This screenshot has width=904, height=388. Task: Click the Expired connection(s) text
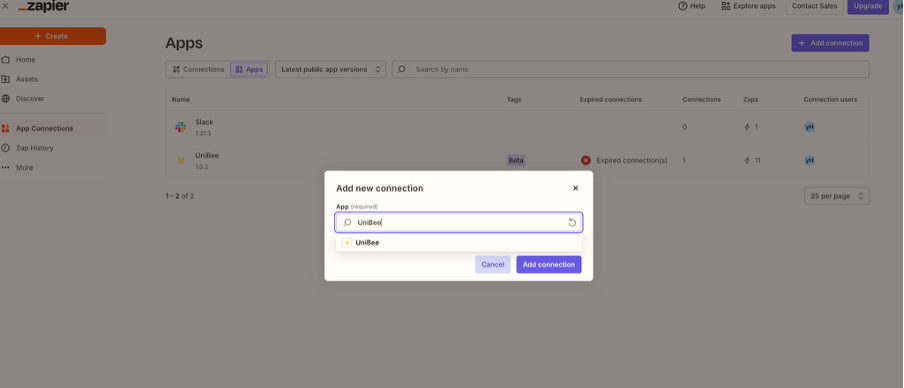632,160
